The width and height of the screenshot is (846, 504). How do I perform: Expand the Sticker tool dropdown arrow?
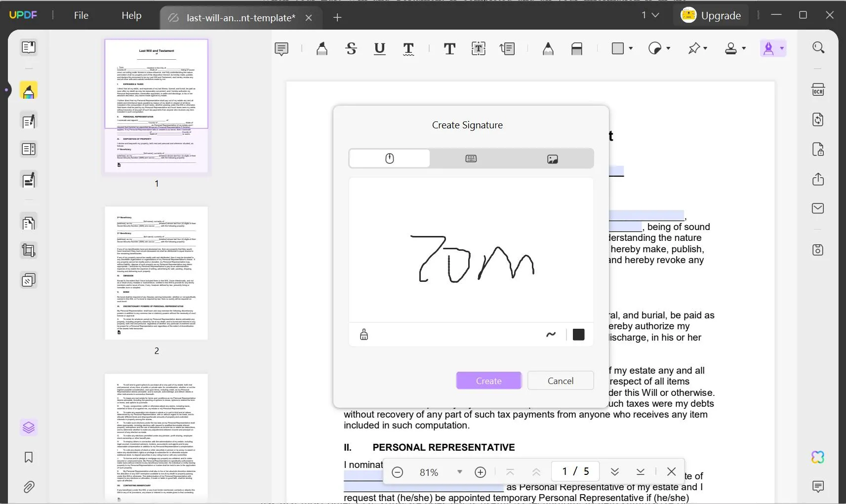[x=668, y=48]
